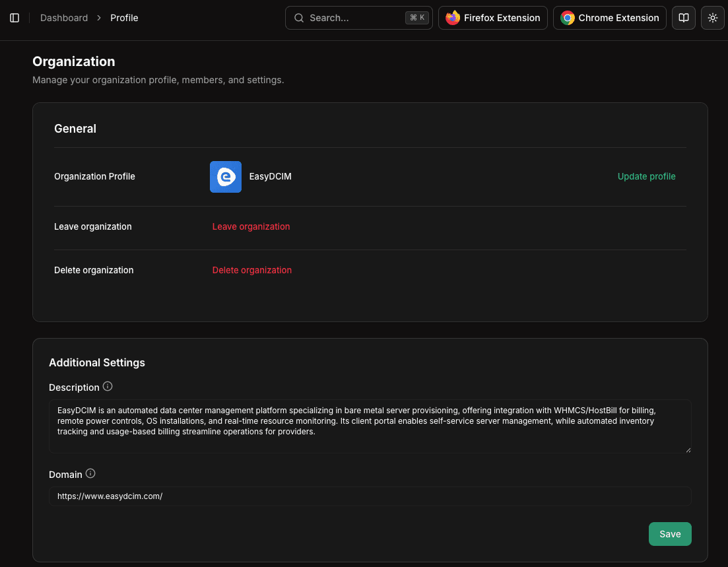
Task: Toggle light theme sun icon
Action: pos(713,18)
